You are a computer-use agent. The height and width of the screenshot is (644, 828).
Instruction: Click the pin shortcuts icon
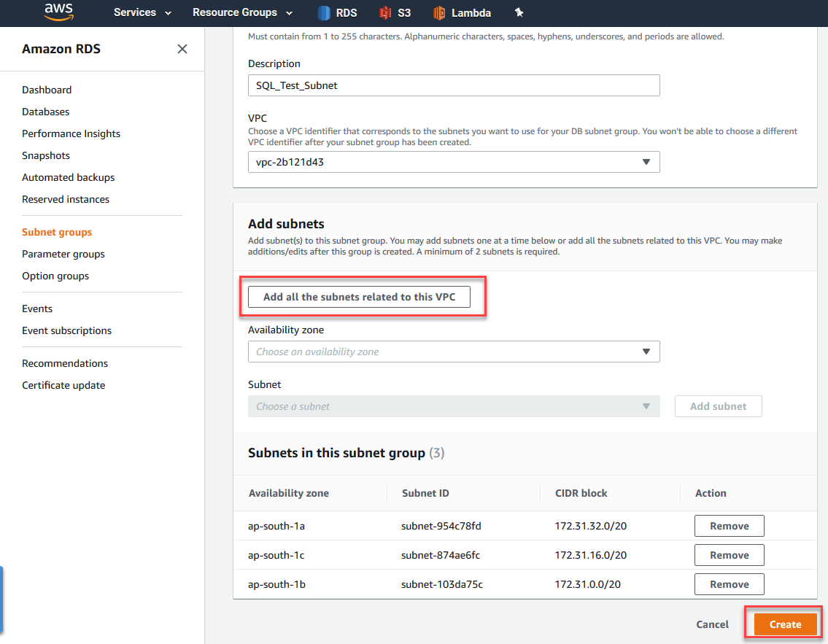click(x=519, y=12)
